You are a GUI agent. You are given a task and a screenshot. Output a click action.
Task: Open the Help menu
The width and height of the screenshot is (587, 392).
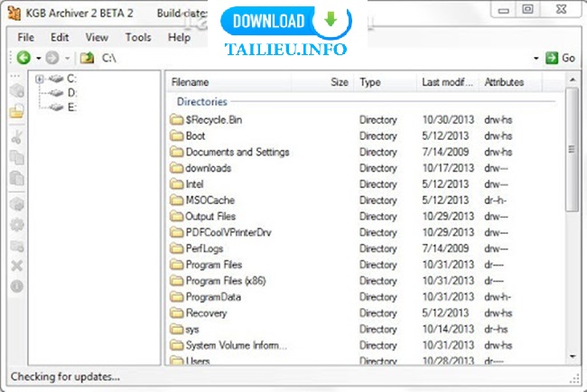179,37
